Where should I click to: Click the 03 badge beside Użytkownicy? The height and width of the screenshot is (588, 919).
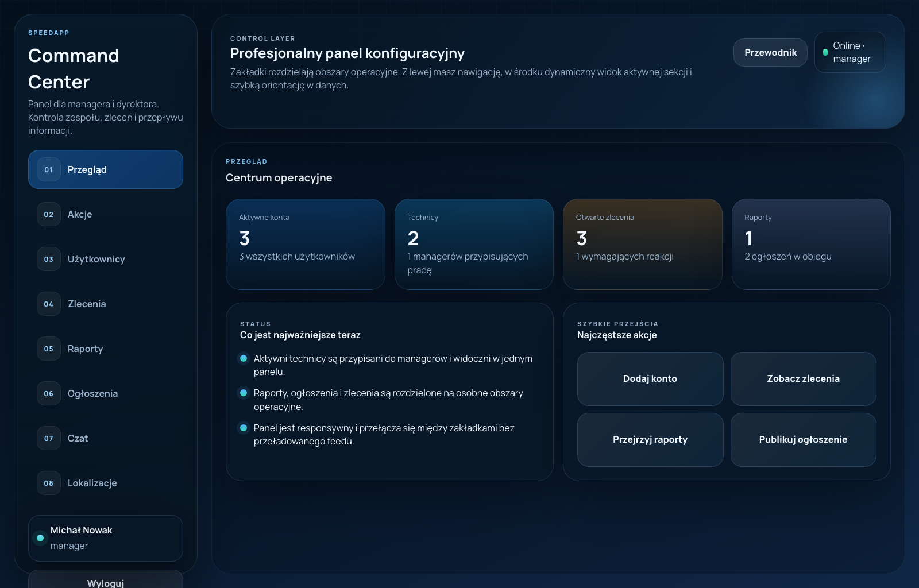tap(48, 259)
